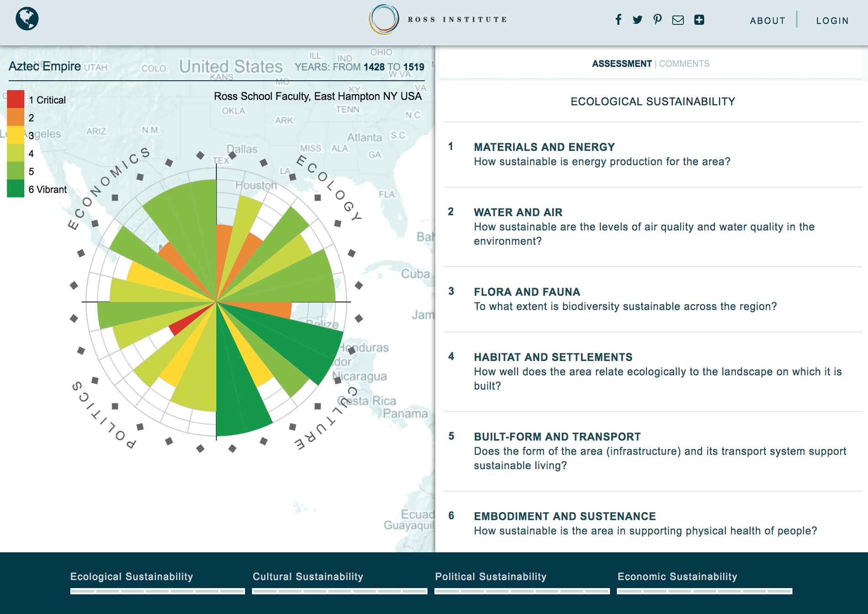Click the Cultural Sustainability progress bar

tap(339, 591)
